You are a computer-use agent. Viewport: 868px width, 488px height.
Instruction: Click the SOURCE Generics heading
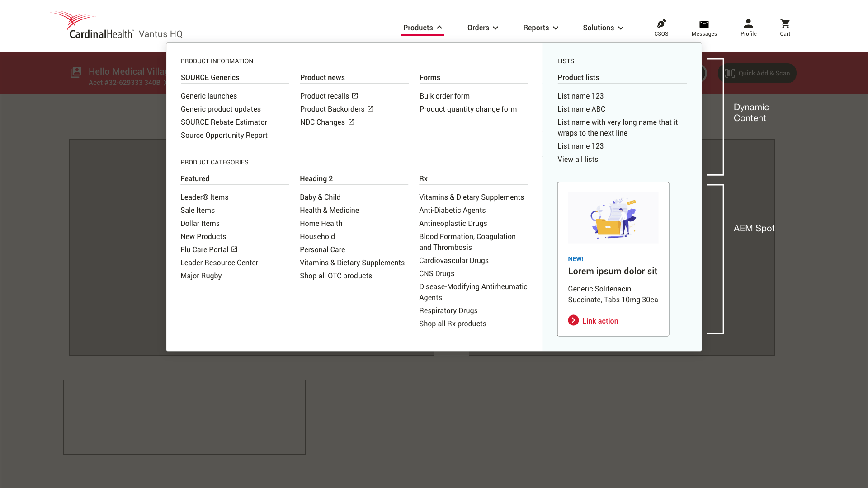pos(210,77)
